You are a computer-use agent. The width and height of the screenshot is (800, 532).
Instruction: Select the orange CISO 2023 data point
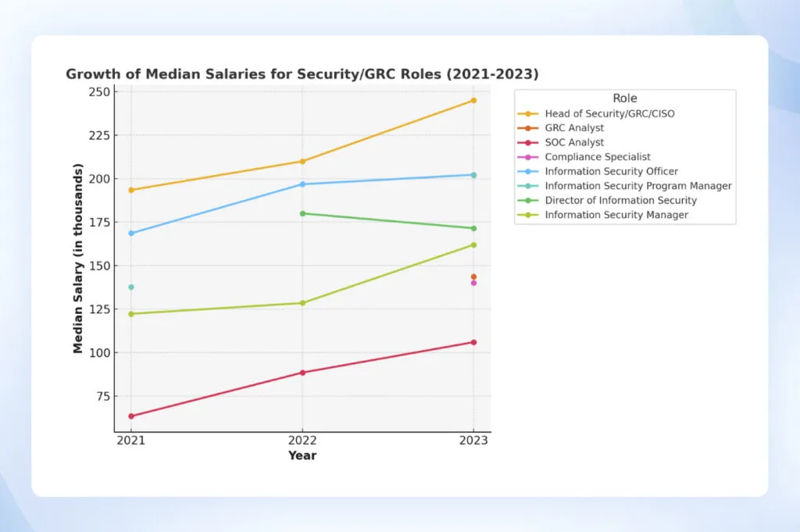pos(474,100)
